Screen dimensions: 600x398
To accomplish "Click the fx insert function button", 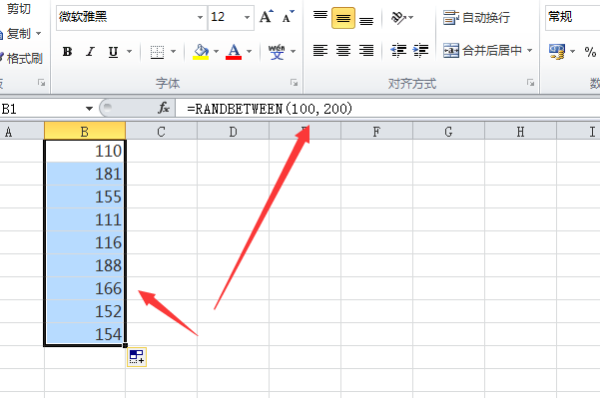I will coord(164,109).
